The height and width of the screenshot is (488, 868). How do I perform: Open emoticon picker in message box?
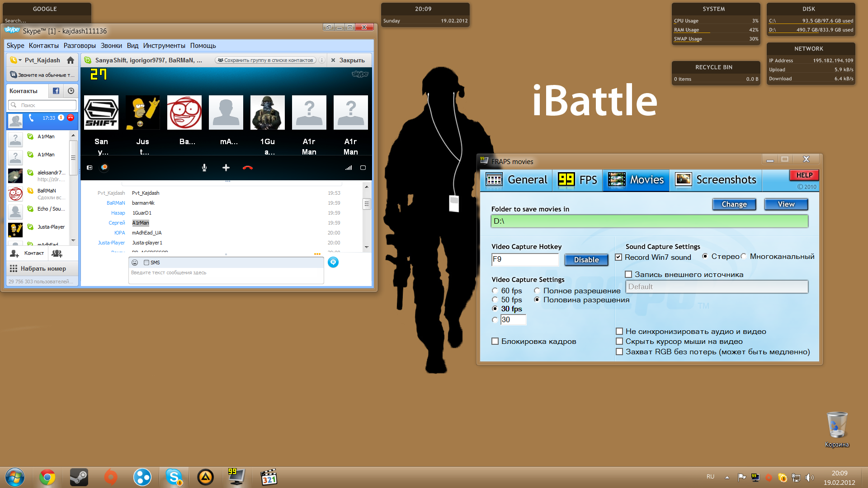pyautogui.click(x=135, y=263)
